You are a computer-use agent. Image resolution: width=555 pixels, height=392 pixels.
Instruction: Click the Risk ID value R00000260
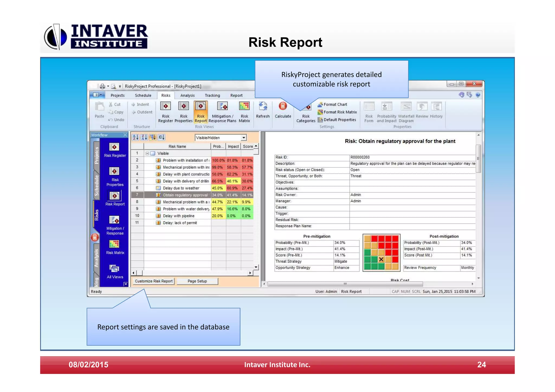coord(360,157)
